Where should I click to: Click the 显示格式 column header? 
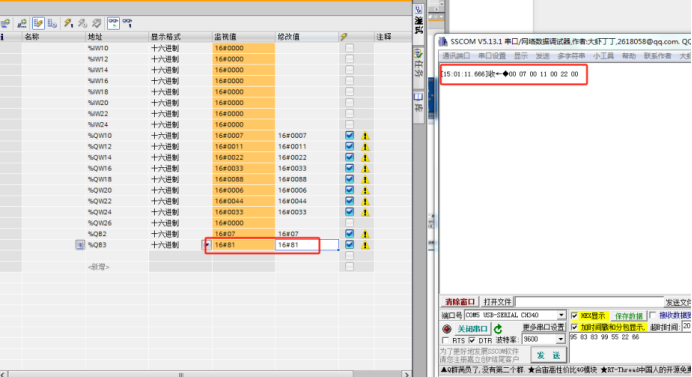[180, 37]
